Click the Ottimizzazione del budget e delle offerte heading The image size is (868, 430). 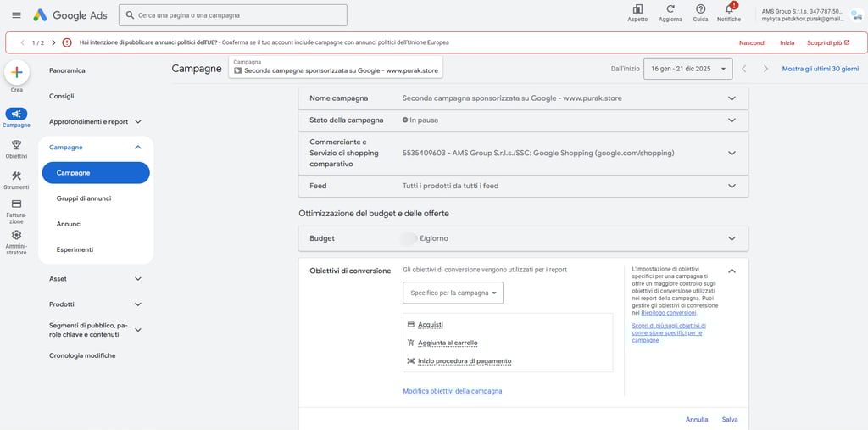click(374, 213)
